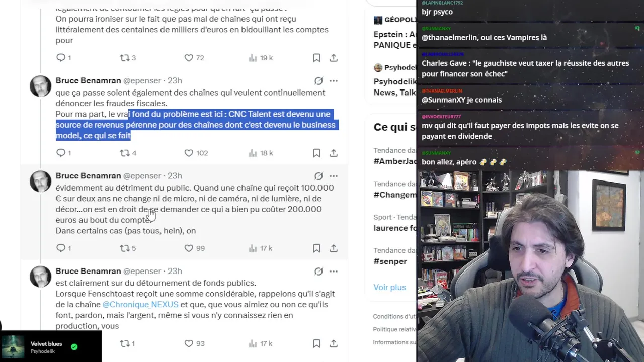Share the tweet with 17 k views and 99 likes
This screenshot has width=644, height=362.
click(334, 248)
